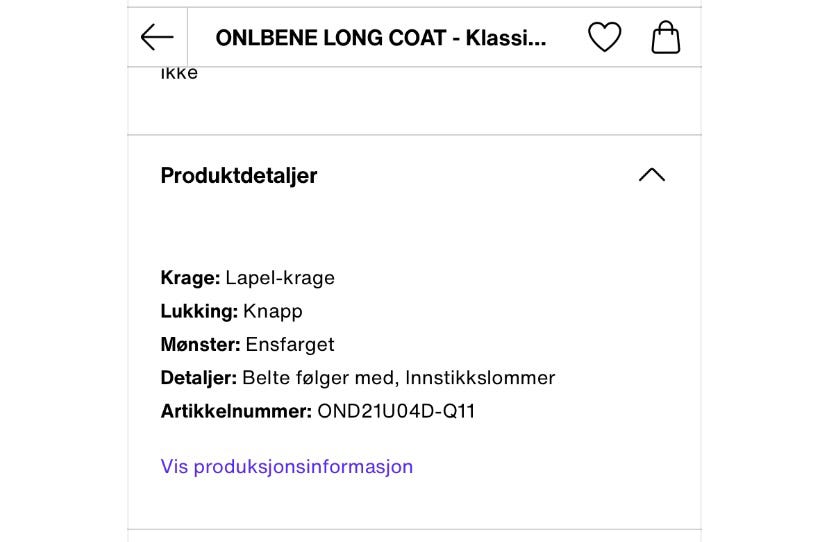
Task: Add coat to wishlist with heart icon
Action: pyautogui.click(x=604, y=38)
